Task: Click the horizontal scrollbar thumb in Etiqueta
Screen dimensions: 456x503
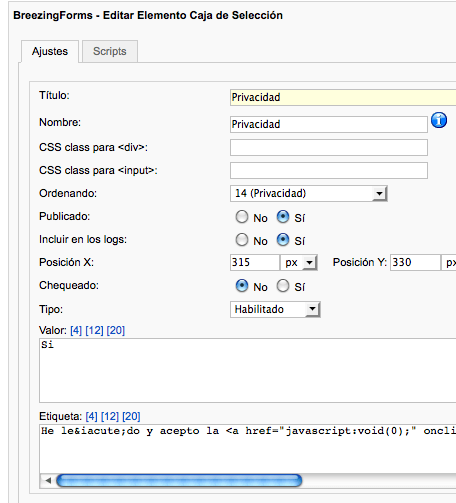Action: pos(179,480)
